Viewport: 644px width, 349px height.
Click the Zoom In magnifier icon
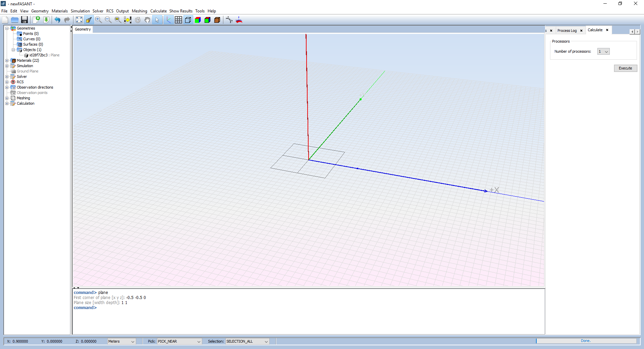click(98, 20)
